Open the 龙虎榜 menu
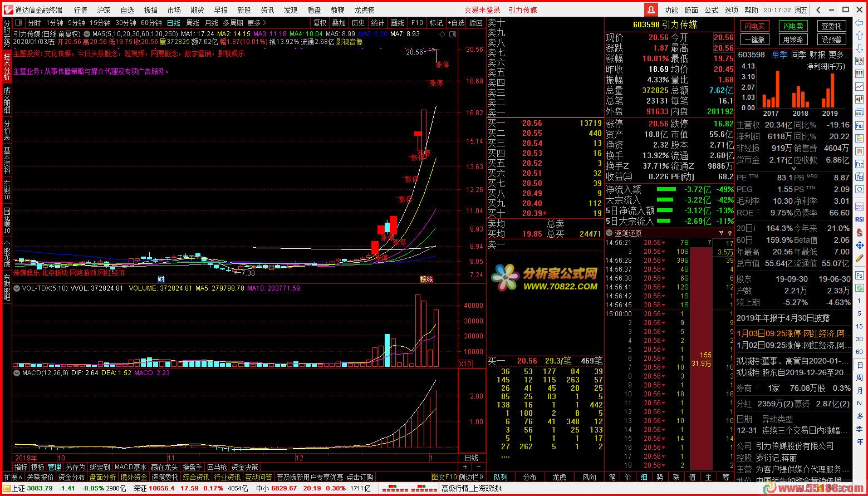868x496 pixels. [x=365, y=10]
